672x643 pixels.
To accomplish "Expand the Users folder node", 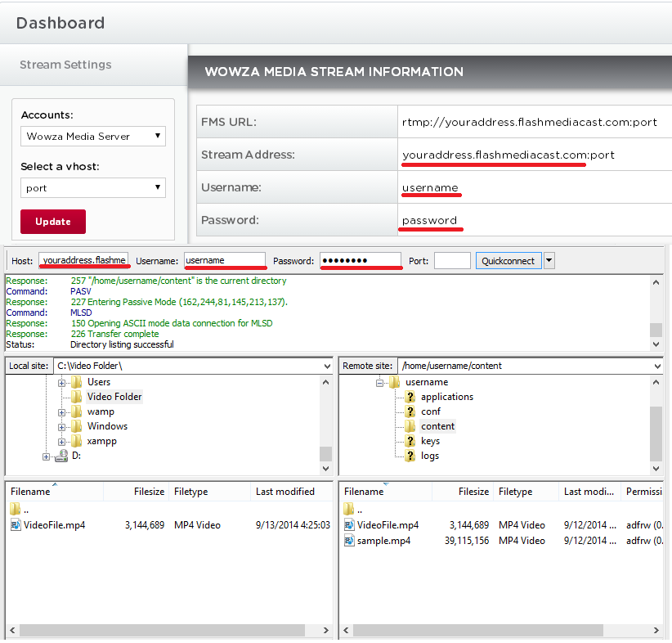I will click(61, 383).
